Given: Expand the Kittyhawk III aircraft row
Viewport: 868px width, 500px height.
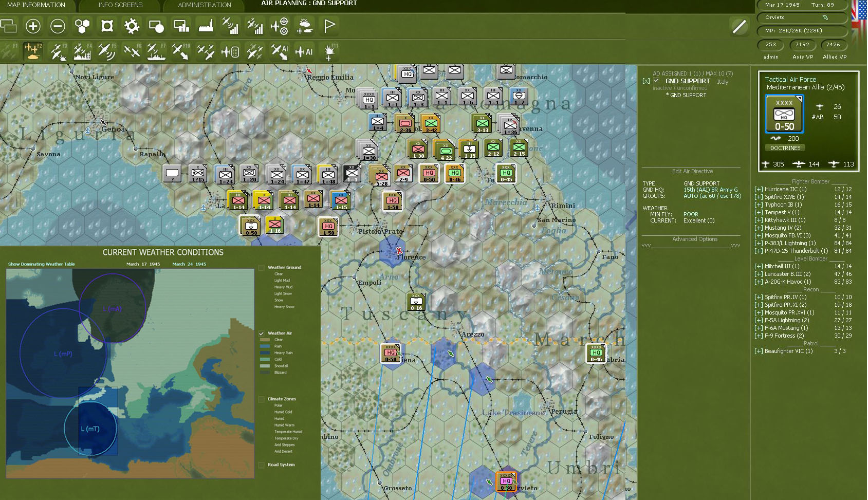Looking at the screenshot, I should tap(759, 220).
